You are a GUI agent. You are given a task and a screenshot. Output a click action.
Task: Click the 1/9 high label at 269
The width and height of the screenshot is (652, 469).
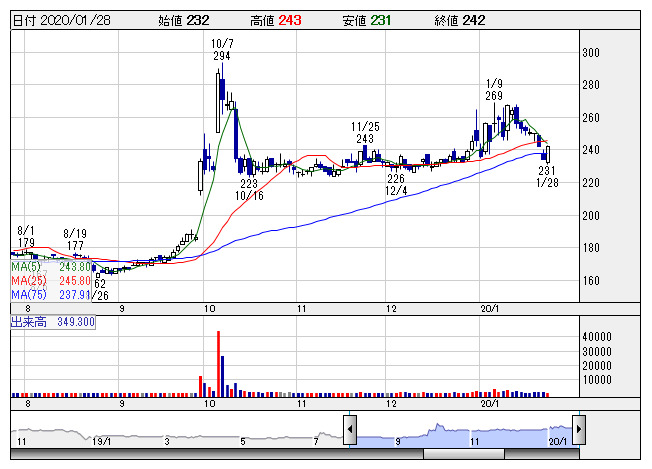[493, 89]
